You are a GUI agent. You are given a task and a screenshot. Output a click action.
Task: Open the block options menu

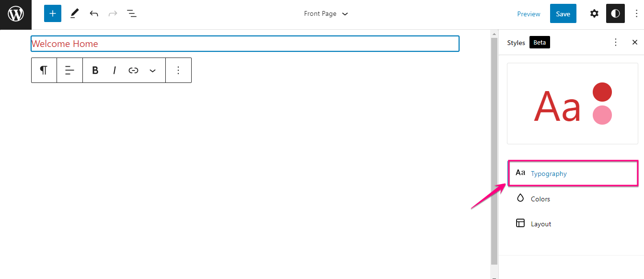[178, 70]
